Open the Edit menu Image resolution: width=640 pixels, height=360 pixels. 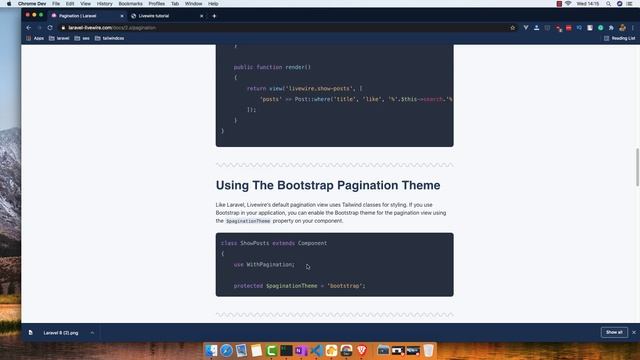coord(70,4)
